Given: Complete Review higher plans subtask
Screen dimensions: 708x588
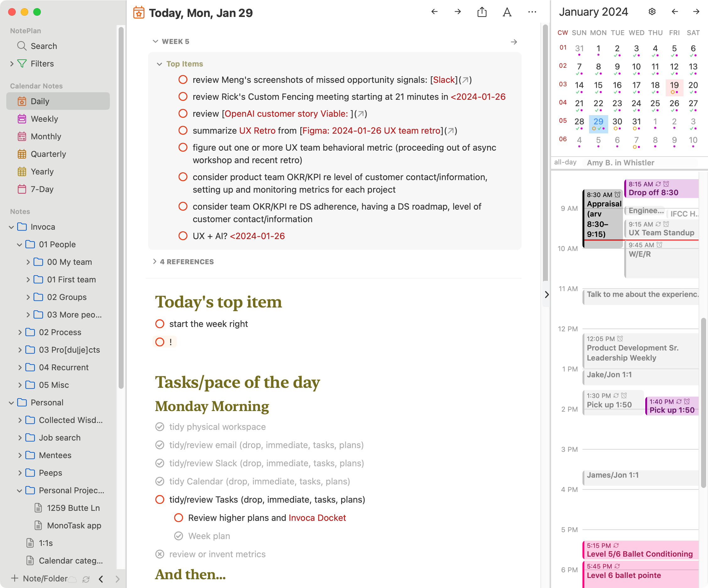Looking at the screenshot, I should tap(179, 517).
